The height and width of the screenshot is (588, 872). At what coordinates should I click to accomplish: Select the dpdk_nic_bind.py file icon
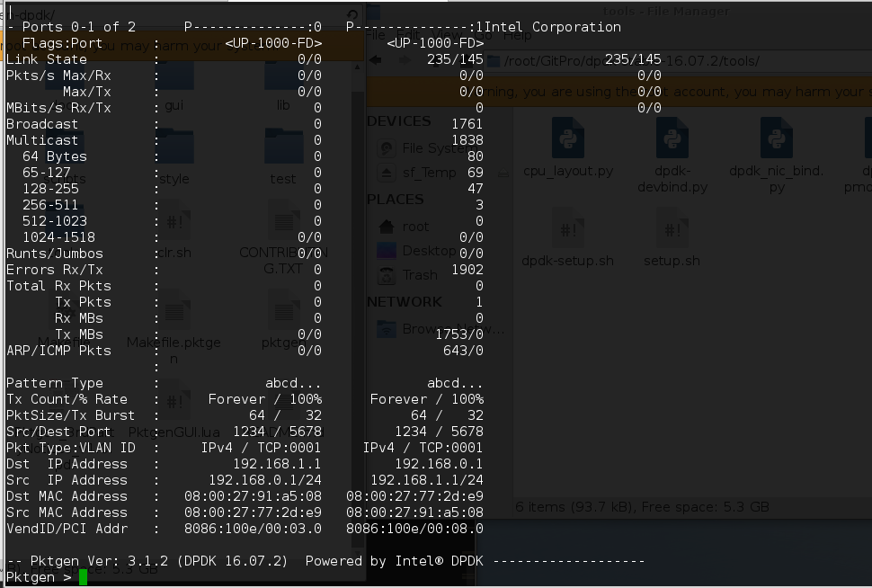776,139
